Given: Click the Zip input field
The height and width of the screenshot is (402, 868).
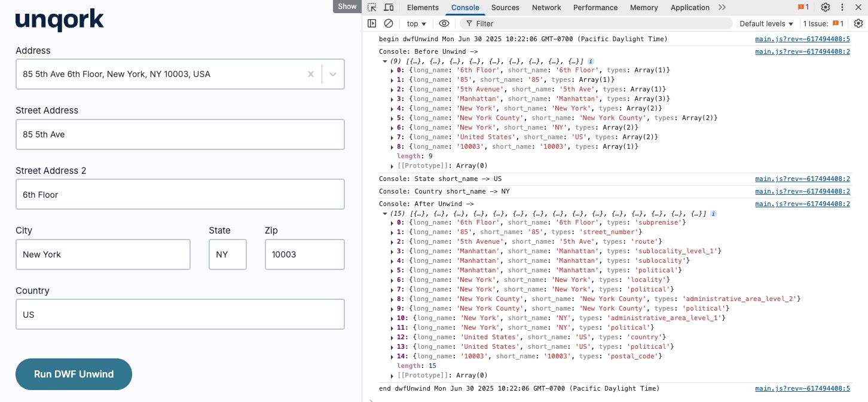Looking at the screenshot, I should pos(305,254).
